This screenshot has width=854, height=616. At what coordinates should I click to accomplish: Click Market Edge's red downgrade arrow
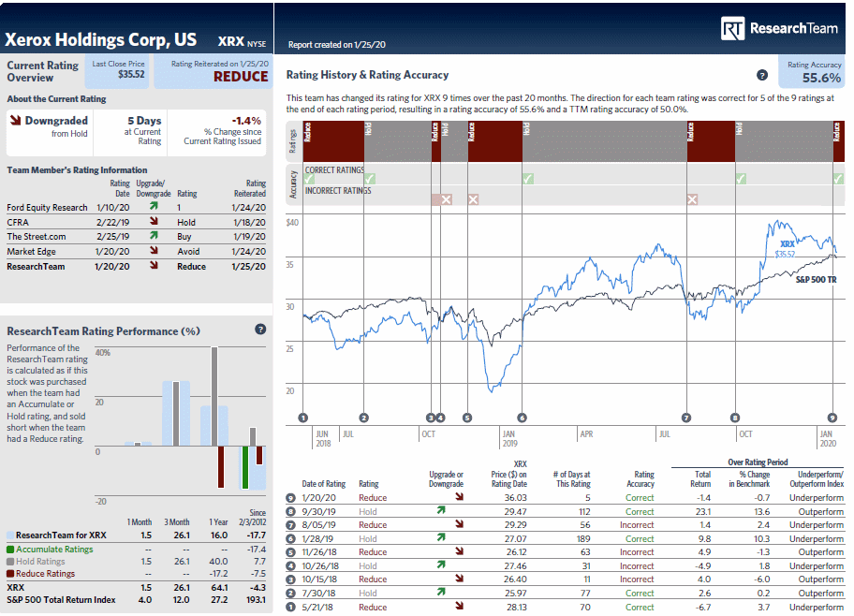pos(155,250)
